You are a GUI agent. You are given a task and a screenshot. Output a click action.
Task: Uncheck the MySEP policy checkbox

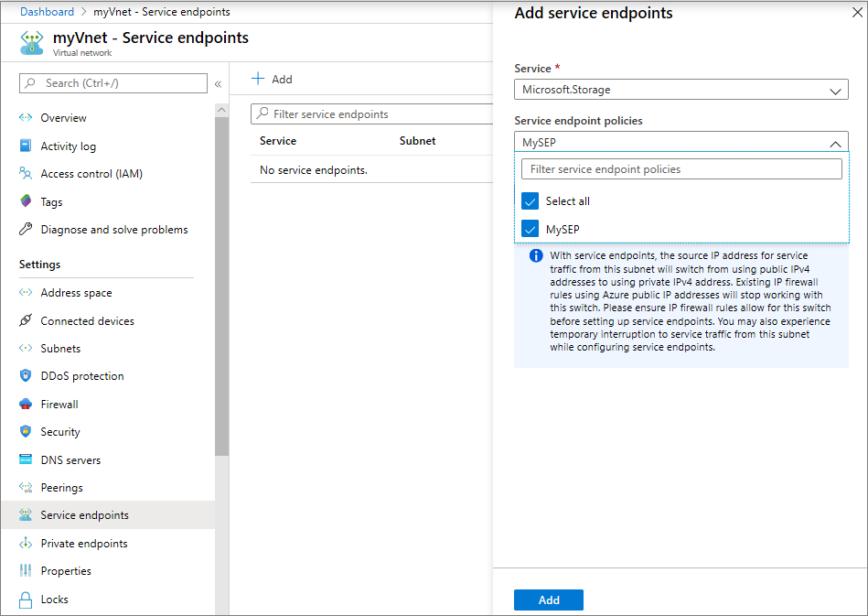[x=530, y=230]
